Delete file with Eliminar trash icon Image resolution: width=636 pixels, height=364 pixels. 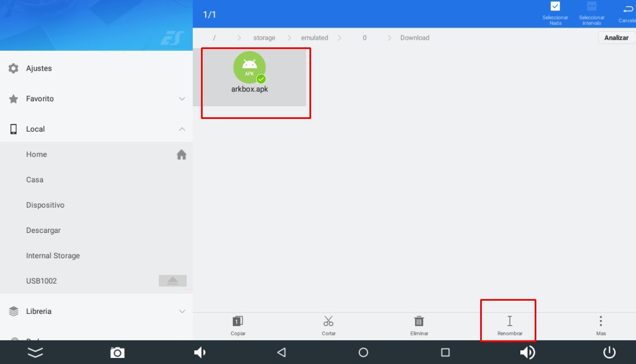419,322
